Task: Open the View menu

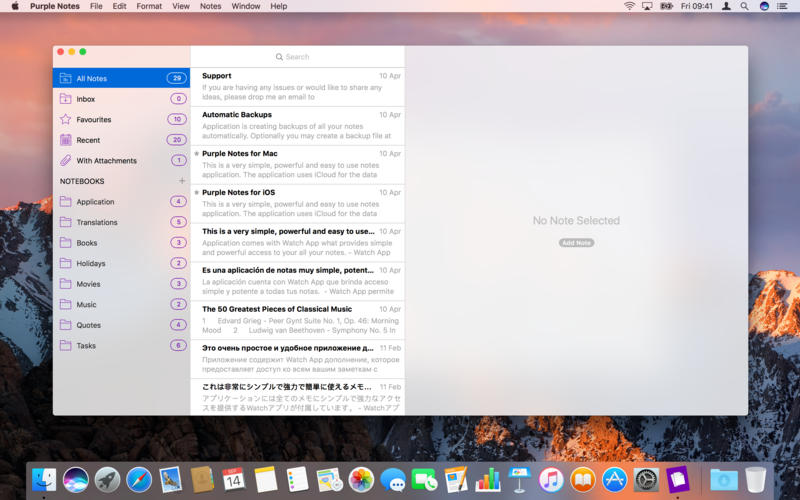Action: coord(181,6)
